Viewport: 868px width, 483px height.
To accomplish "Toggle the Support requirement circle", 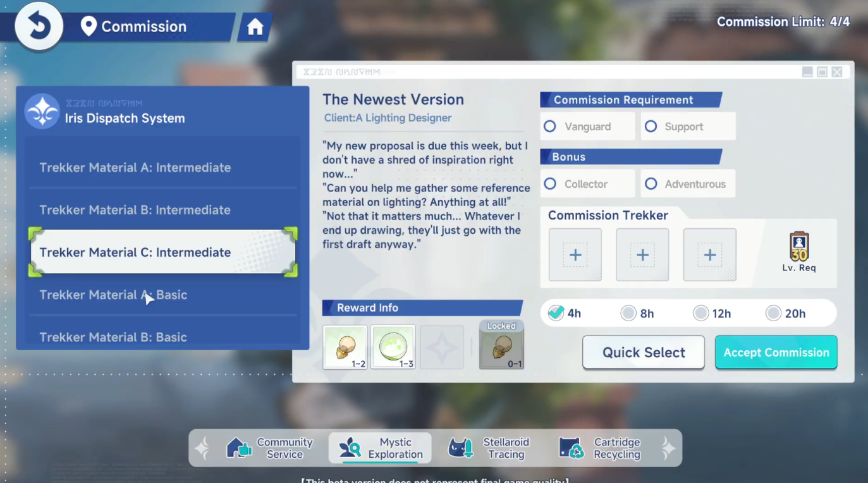I will (651, 126).
